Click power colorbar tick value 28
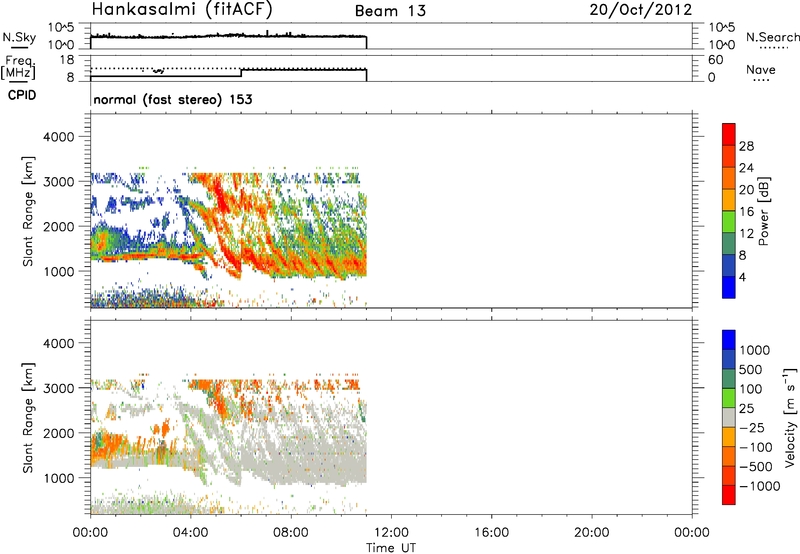Image resolution: width=800 pixels, height=554 pixels. click(746, 146)
